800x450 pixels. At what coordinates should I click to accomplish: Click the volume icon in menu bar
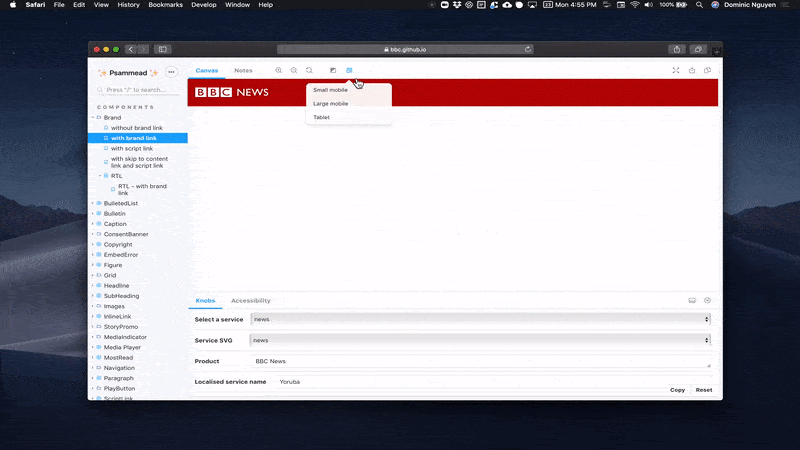tap(648, 5)
